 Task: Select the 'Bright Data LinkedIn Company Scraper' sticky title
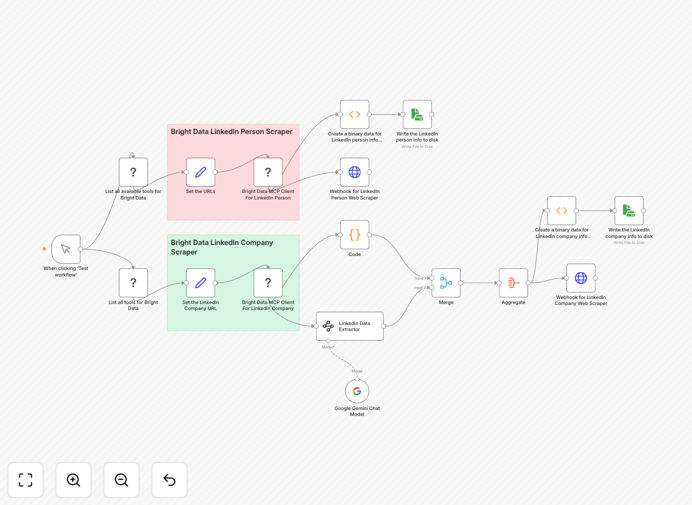coord(222,247)
